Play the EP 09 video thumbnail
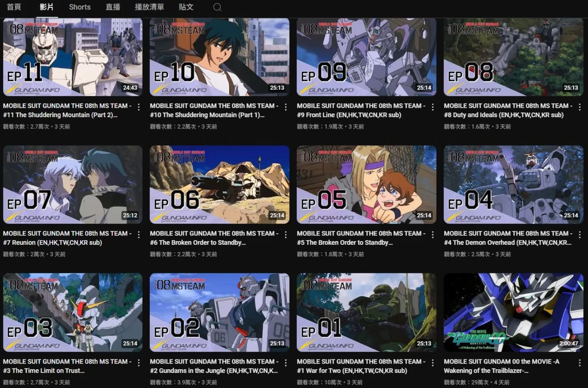The image size is (588, 388). coord(366,57)
